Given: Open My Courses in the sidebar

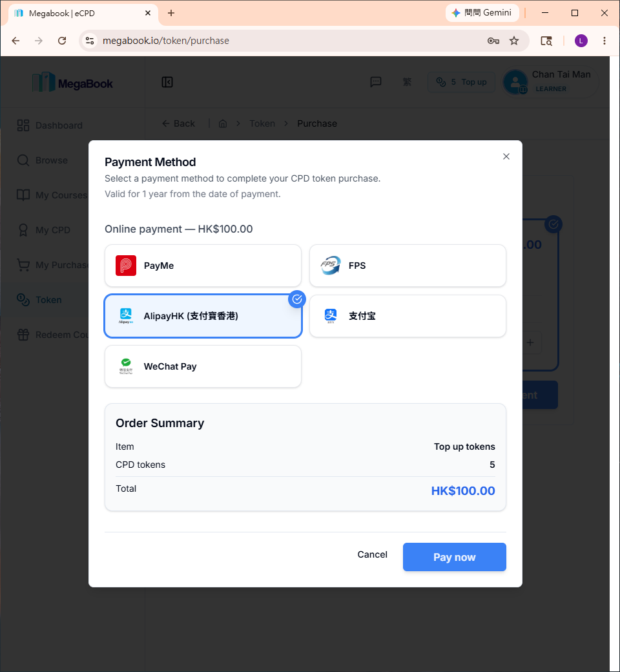Looking at the screenshot, I should pos(52,195).
